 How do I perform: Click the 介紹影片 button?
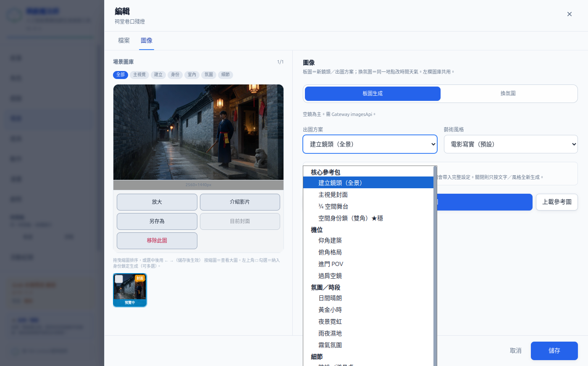240,202
